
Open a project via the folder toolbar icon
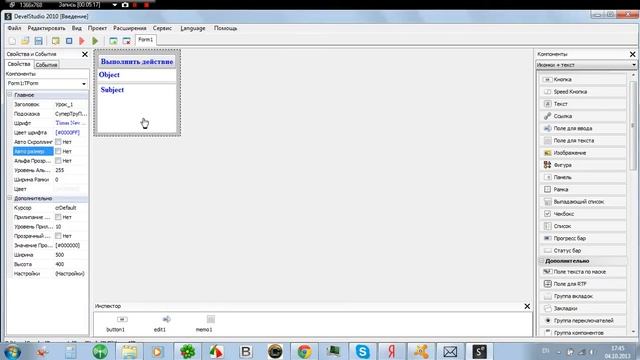25,41
